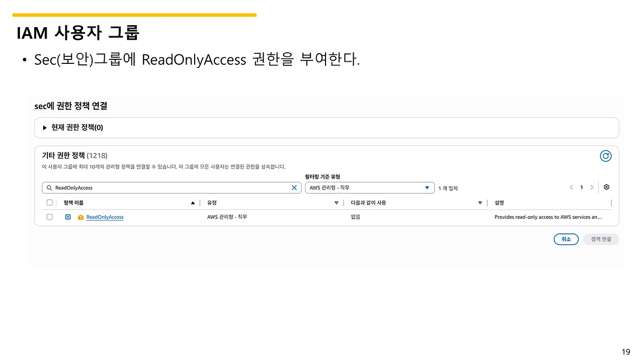Select page number 1 in pagination
644x362 pixels.
click(582, 187)
